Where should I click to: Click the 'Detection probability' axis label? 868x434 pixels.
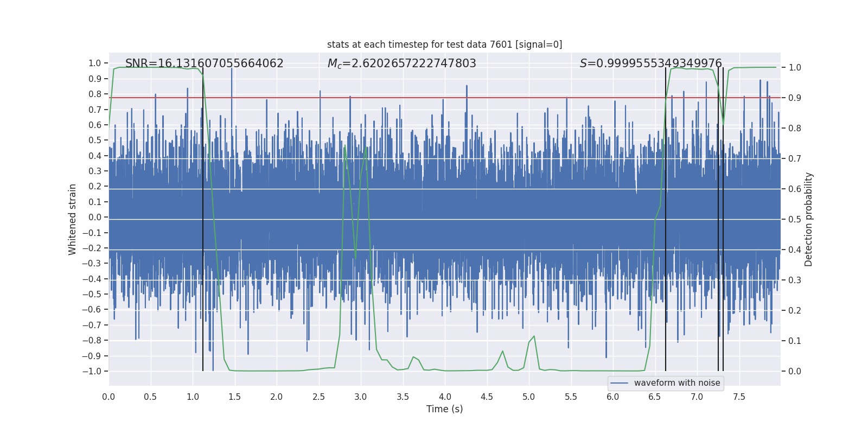809,219
